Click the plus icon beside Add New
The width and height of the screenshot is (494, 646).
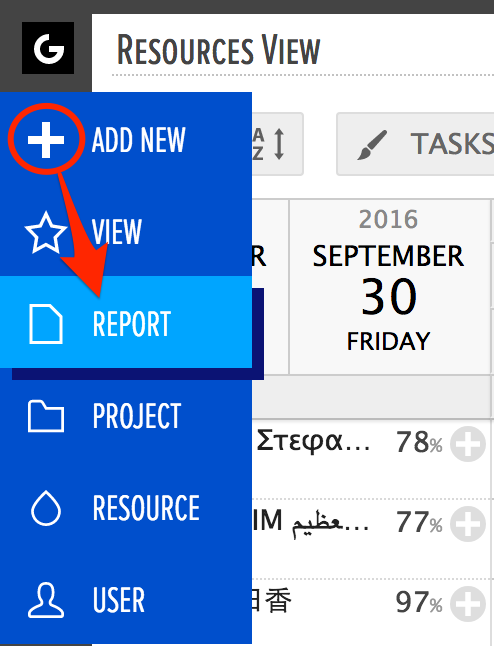[x=46, y=140]
